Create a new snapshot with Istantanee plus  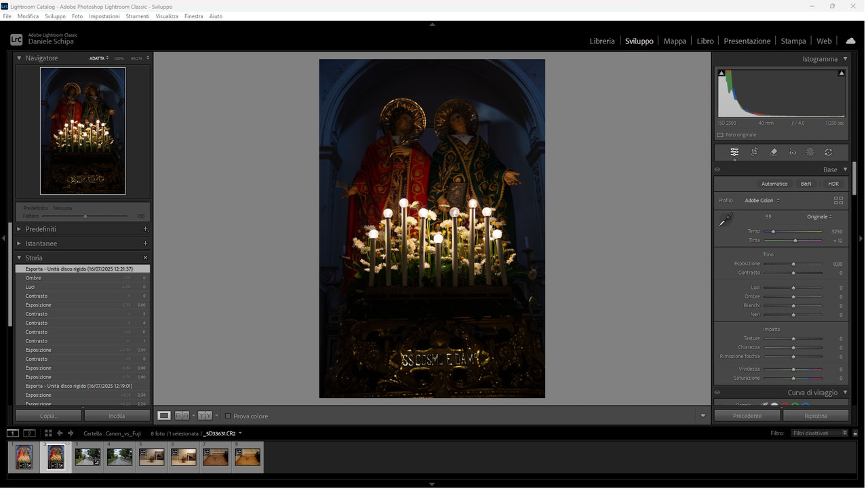(145, 243)
